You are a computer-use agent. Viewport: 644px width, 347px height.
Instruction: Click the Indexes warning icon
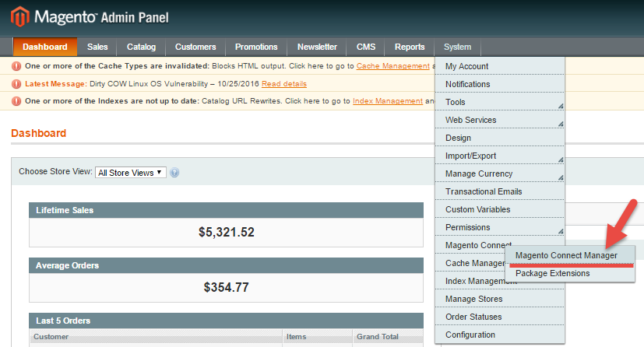click(x=16, y=101)
